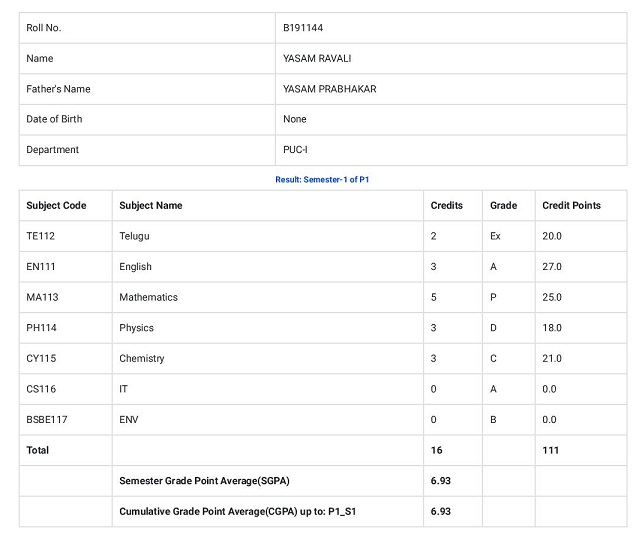Click the Subject Code column header

[x=56, y=206]
